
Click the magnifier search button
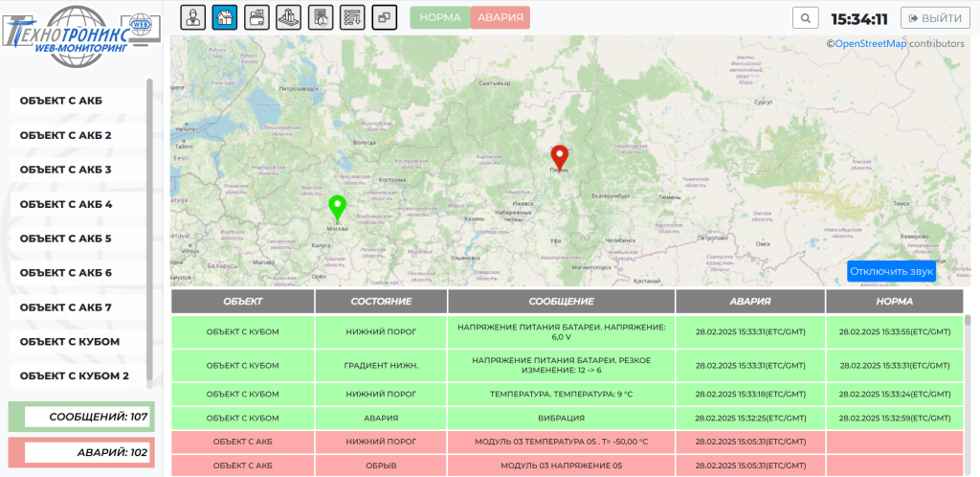coord(806,18)
